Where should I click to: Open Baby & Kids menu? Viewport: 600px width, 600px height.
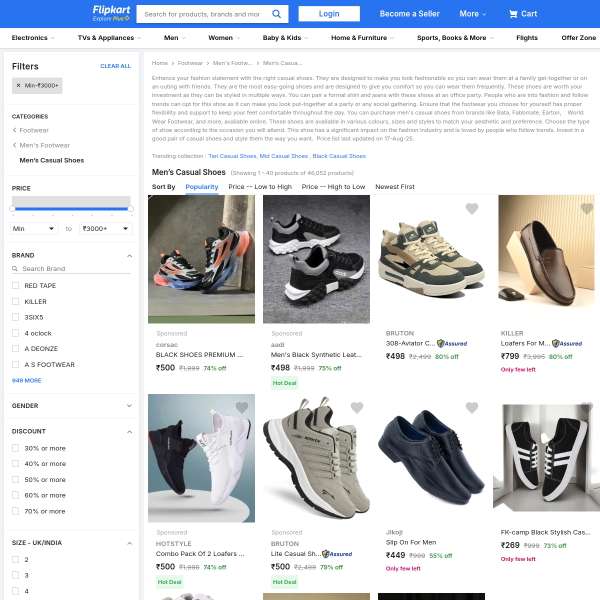(285, 38)
